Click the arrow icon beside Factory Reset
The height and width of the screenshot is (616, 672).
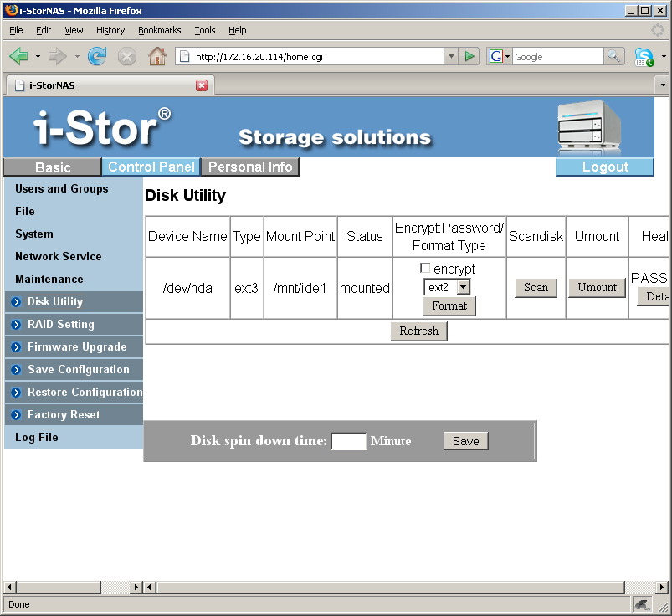pyautogui.click(x=16, y=415)
